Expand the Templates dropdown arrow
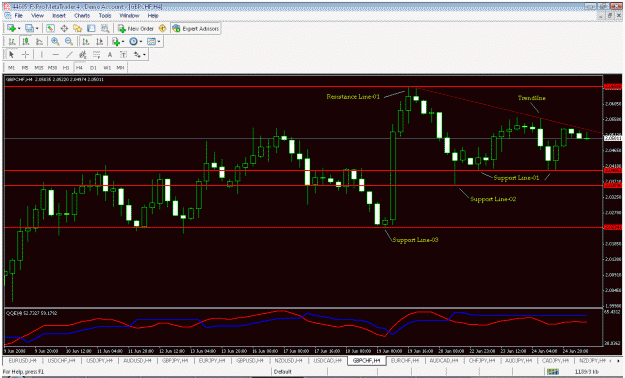Viewport: 625px width, 378px height. point(159,41)
